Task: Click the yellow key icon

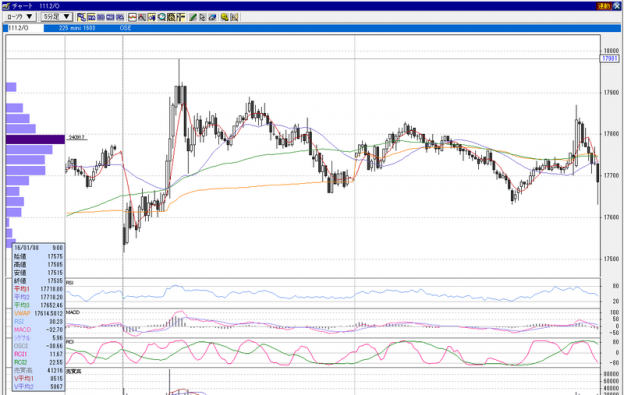Action: 224,17
